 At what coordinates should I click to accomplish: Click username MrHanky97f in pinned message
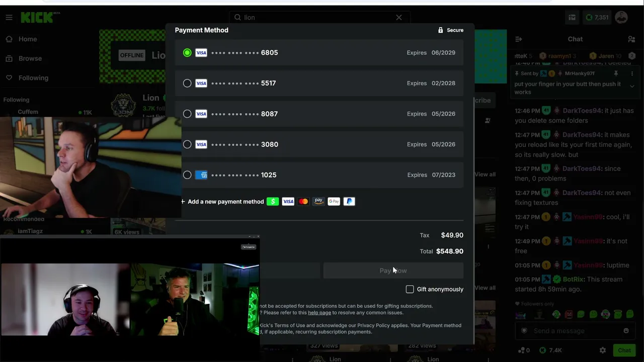coord(580,73)
